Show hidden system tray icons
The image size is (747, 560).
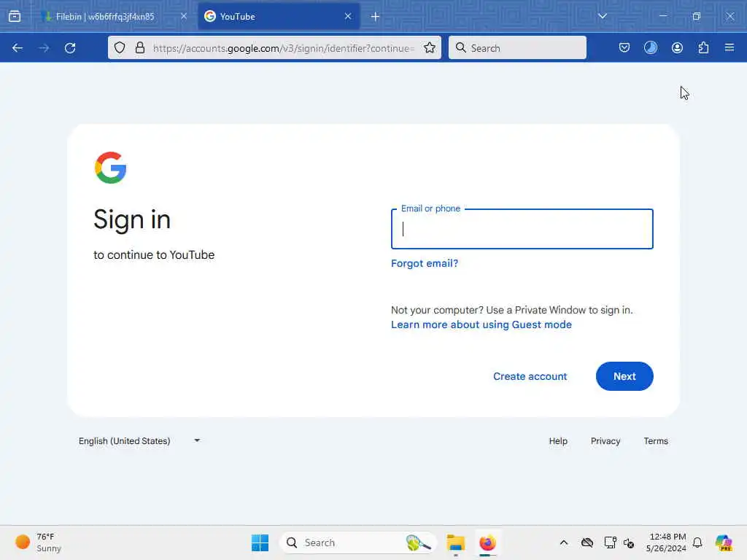(x=564, y=542)
